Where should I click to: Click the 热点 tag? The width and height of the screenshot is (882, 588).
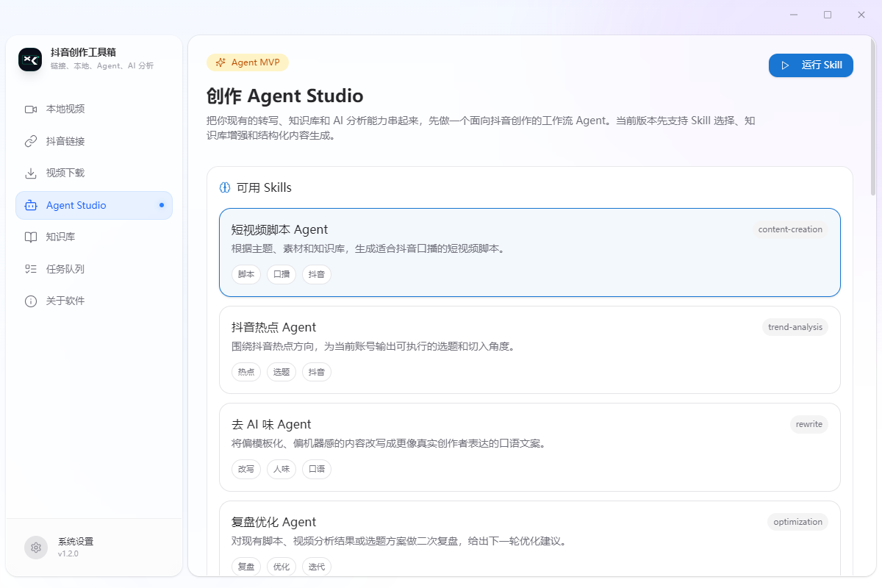click(x=246, y=372)
